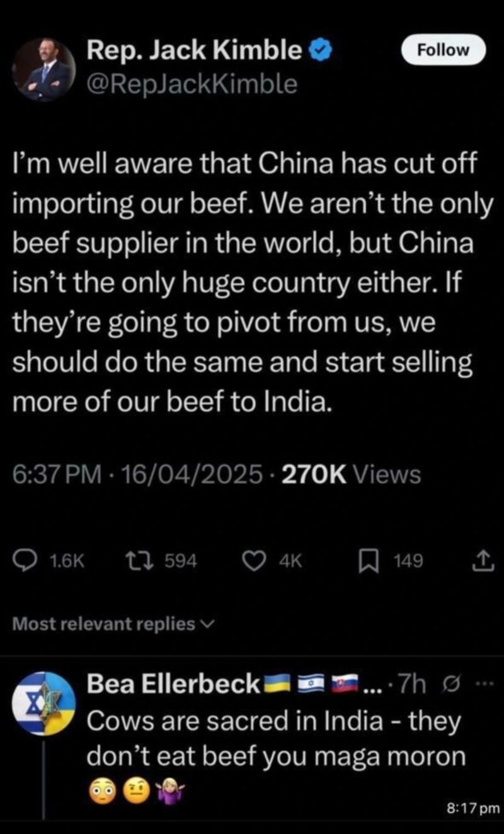
Task: Open Rep. Jack Kimble's profile picture
Action: pos(45,69)
